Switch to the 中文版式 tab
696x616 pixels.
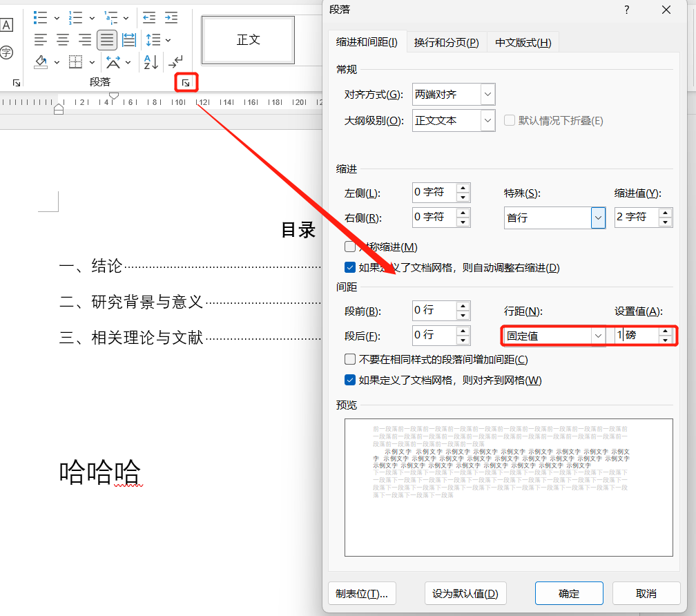point(523,43)
